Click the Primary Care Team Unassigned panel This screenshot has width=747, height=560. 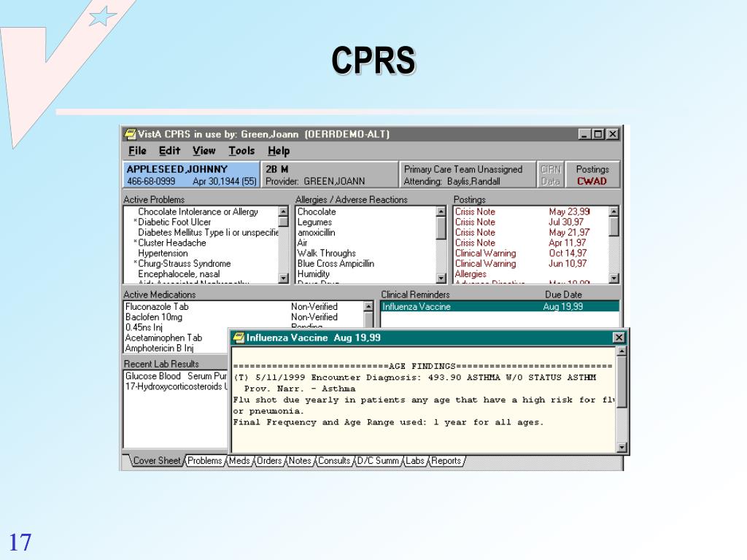coord(468,175)
